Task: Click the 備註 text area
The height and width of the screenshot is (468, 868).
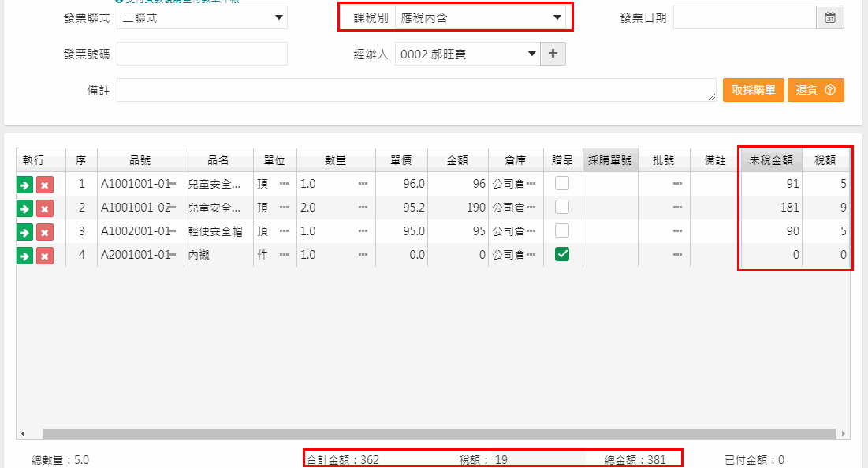Action: click(x=416, y=90)
